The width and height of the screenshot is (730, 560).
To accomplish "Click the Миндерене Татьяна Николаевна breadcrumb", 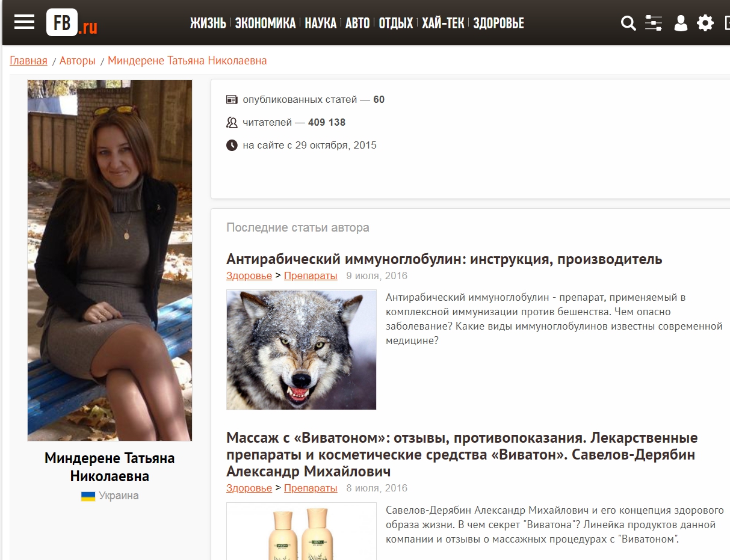I will tap(187, 61).
